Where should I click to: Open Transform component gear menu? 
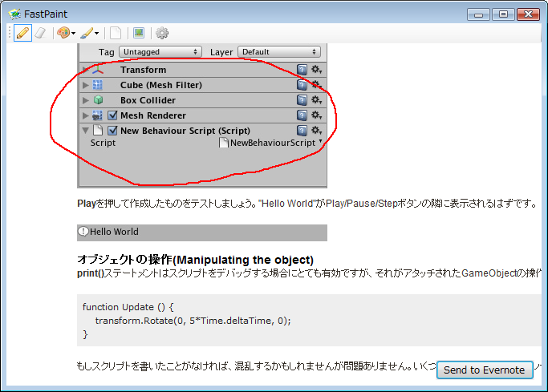pos(316,70)
